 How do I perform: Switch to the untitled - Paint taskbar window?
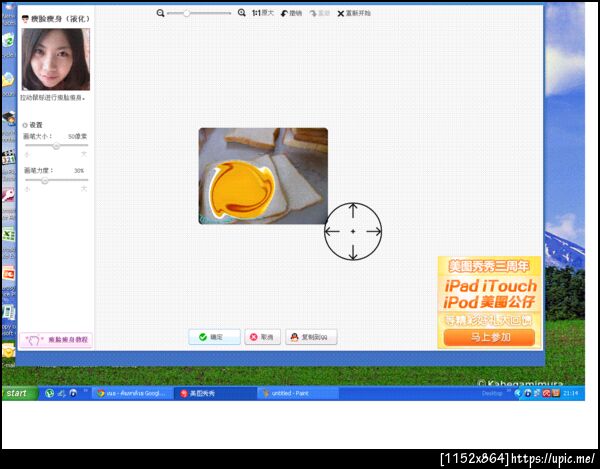click(297, 393)
